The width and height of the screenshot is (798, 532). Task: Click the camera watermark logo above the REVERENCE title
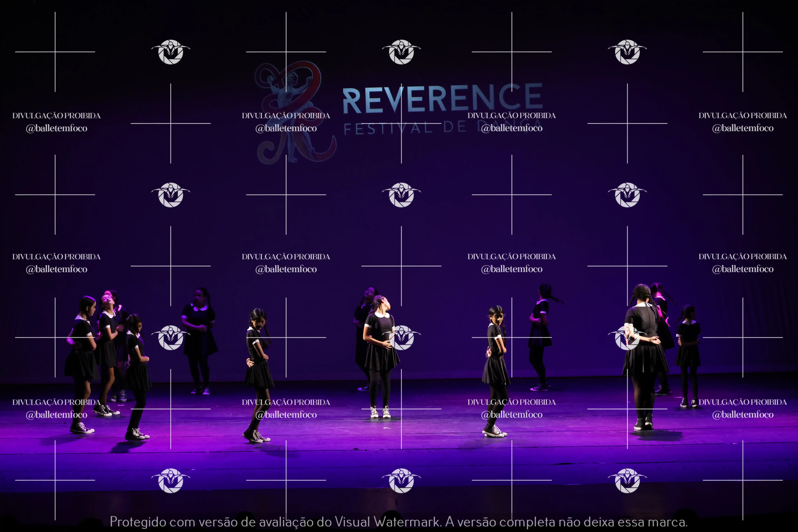401,52
